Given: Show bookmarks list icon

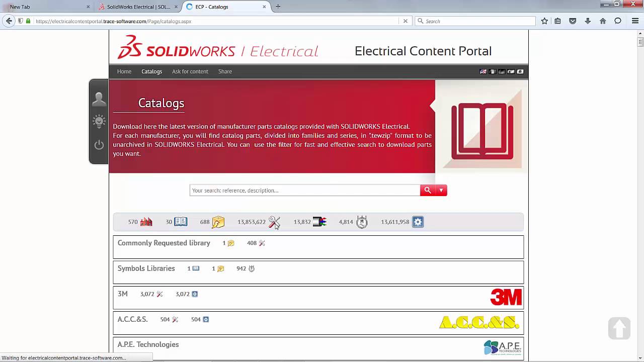Looking at the screenshot, I should point(557,21).
